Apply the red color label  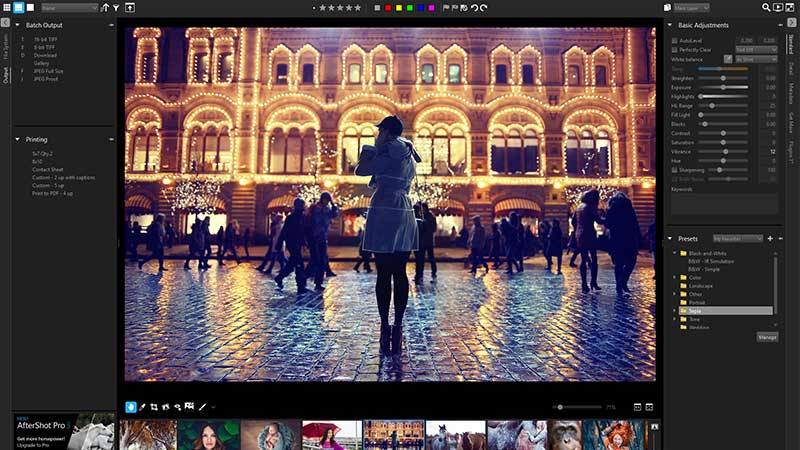(388, 8)
